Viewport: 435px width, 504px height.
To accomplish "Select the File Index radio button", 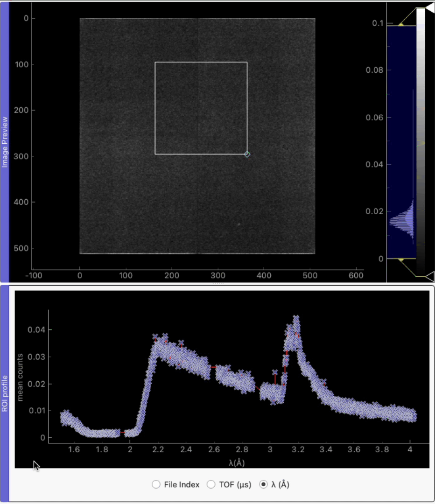I will (156, 484).
